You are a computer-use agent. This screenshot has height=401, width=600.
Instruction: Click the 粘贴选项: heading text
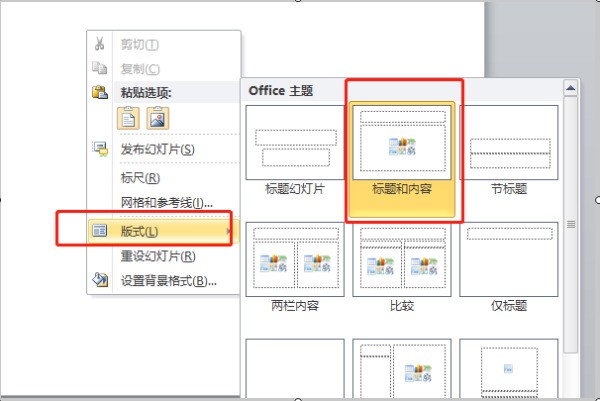(x=146, y=93)
